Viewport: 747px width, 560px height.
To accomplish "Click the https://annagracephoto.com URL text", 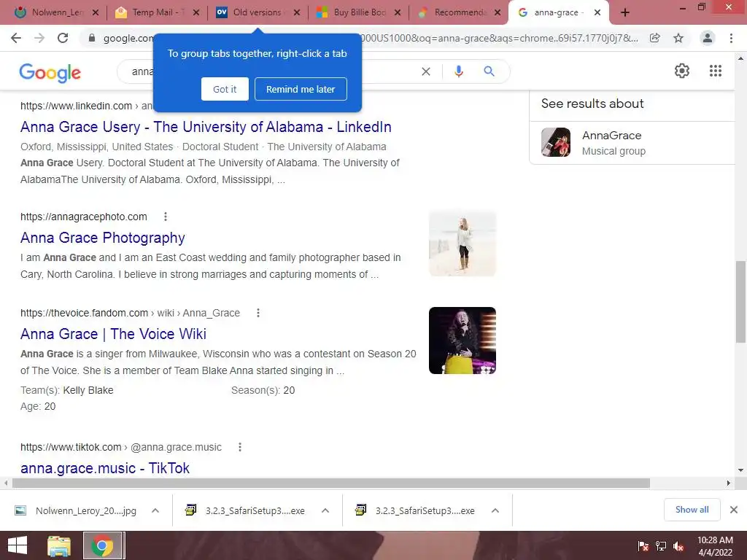I will [x=84, y=217].
